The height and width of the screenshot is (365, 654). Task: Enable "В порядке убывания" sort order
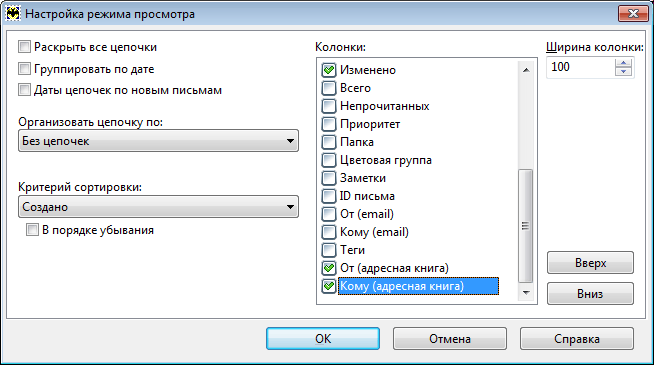(32, 230)
